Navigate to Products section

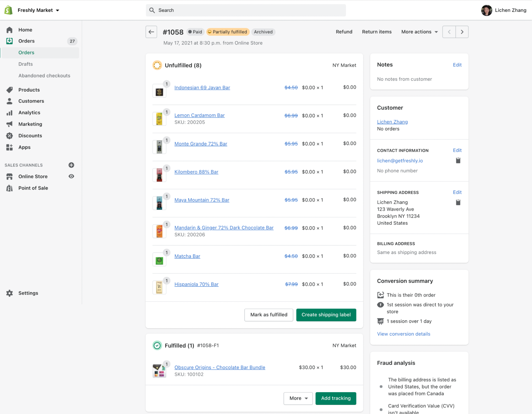click(x=29, y=90)
